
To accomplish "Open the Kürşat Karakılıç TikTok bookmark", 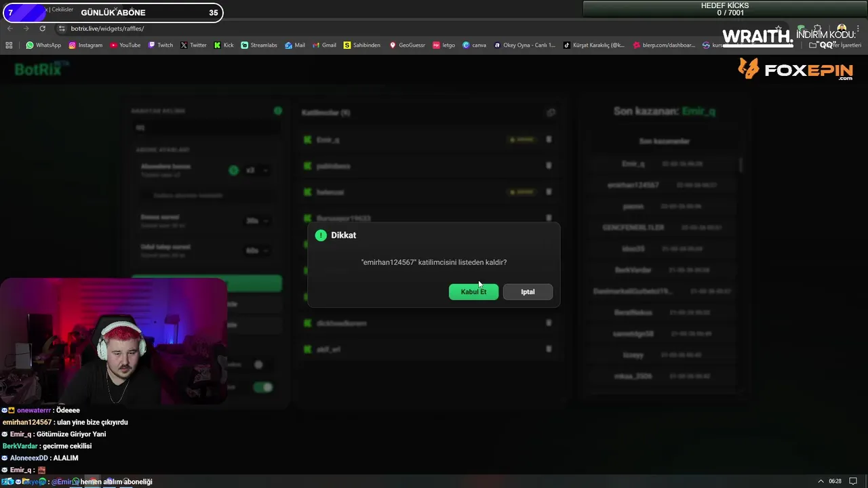I will pyautogui.click(x=594, y=45).
